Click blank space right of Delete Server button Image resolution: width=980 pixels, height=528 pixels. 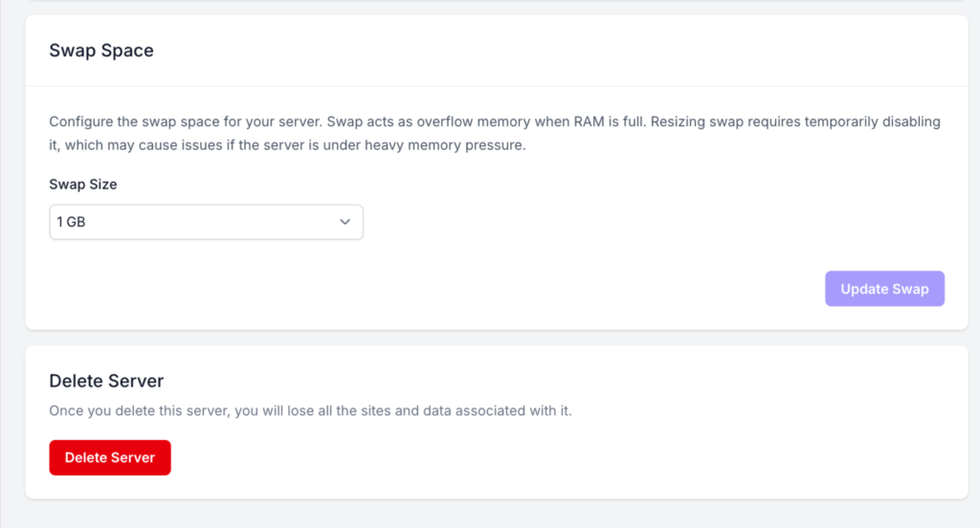point(479,457)
